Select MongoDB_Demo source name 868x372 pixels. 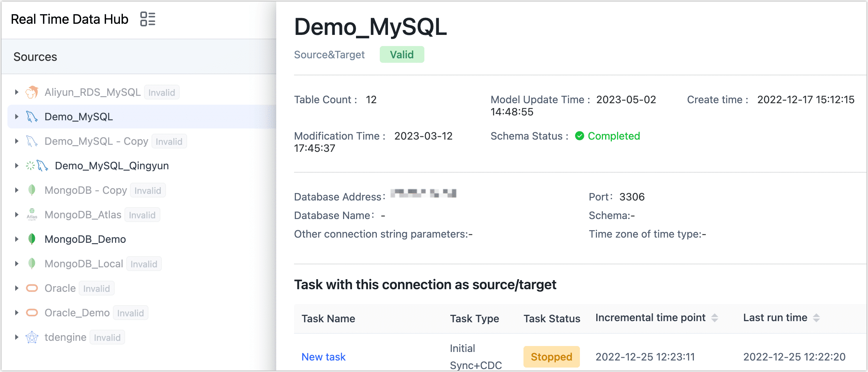(x=85, y=239)
